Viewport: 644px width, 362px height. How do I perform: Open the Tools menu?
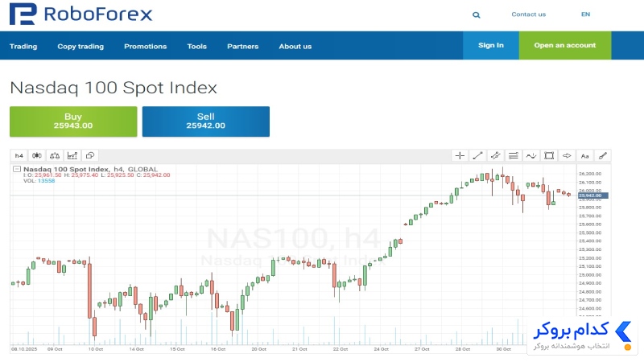click(196, 47)
